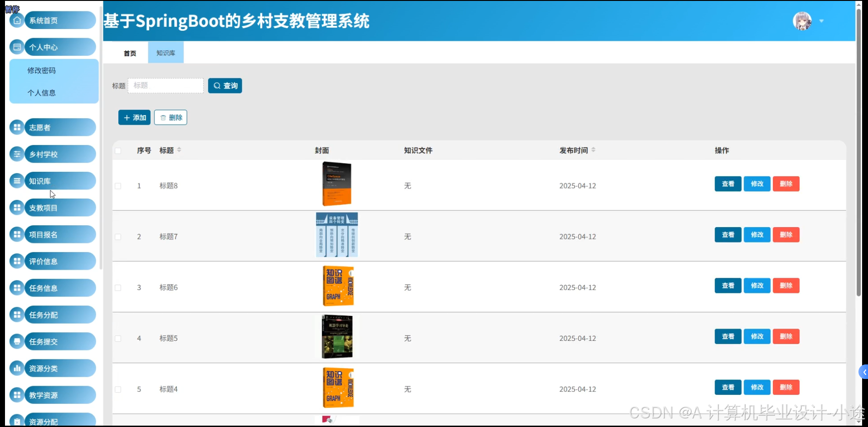
Task: Open the 任务分配 sidebar menu
Action: pos(60,315)
